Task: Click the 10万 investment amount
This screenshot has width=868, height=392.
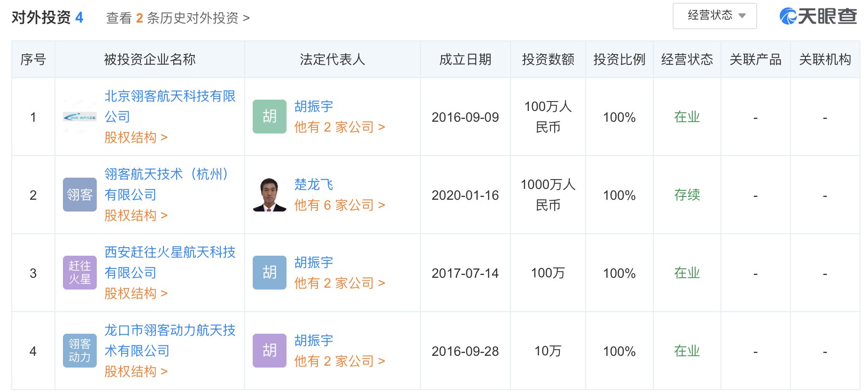Action: pyautogui.click(x=548, y=351)
